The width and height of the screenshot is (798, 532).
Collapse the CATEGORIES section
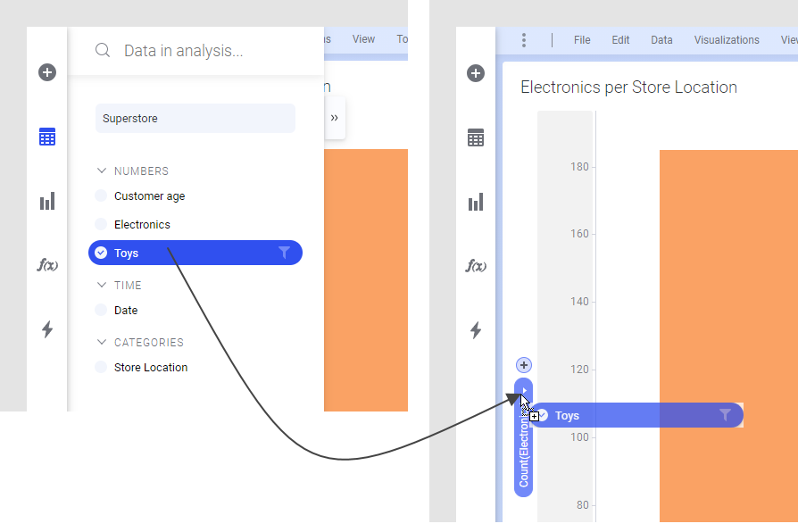click(101, 343)
